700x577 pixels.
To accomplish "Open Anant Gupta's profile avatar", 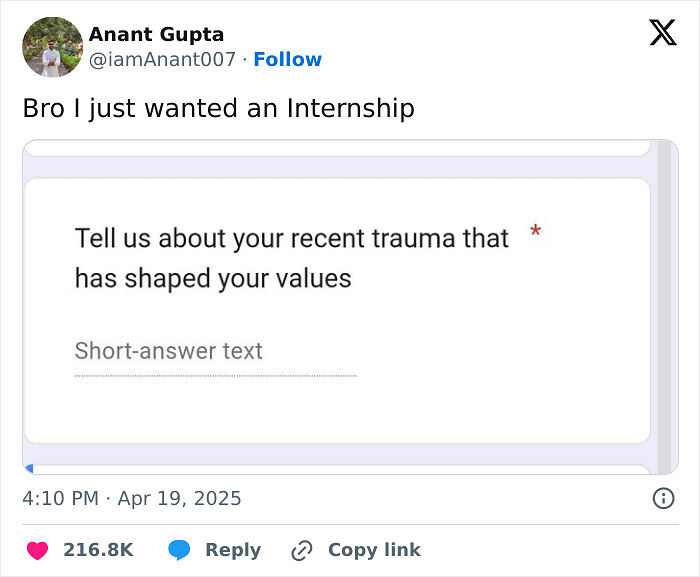I will pyautogui.click(x=52, y=47).
